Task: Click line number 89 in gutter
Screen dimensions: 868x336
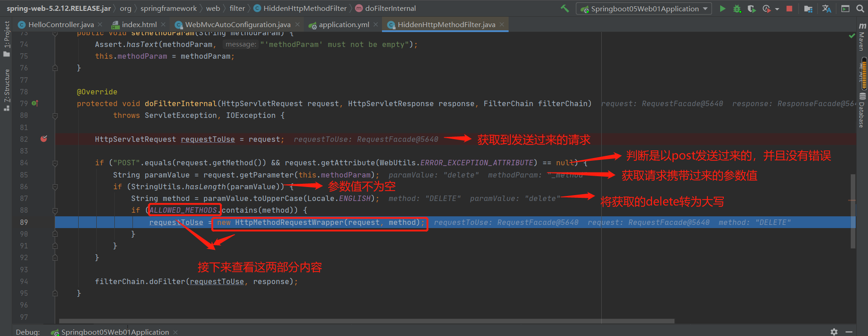Action: pyautogui.click(x=24, y=222)
